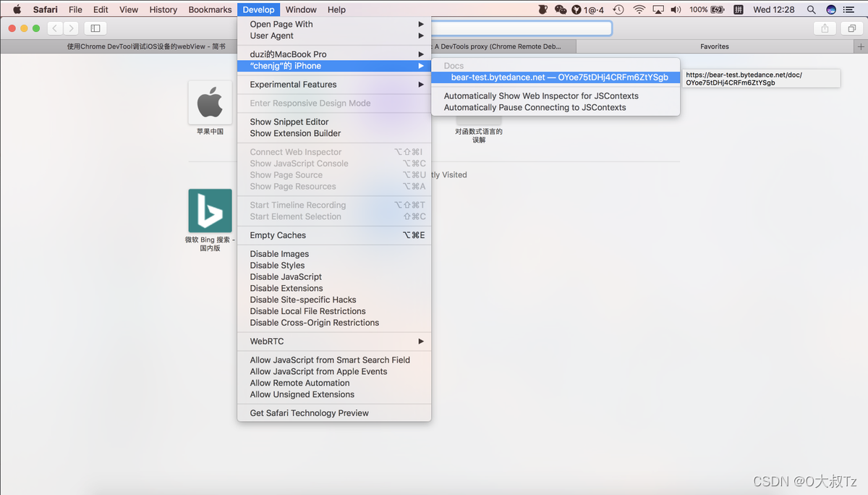Toggle Allow JavaScript from Smart Search Field
The width and height of the screenshot is (868, 495).
(335, 360)
